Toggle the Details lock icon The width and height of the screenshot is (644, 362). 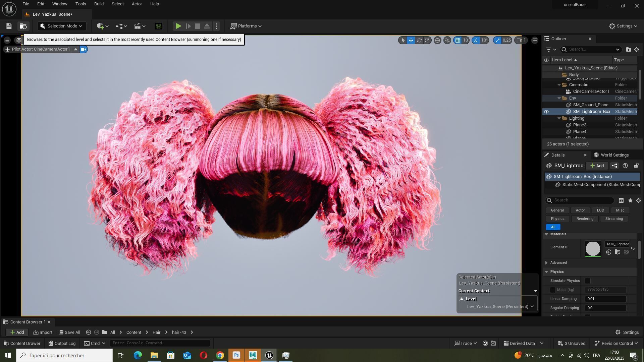[x=636, y=166]
